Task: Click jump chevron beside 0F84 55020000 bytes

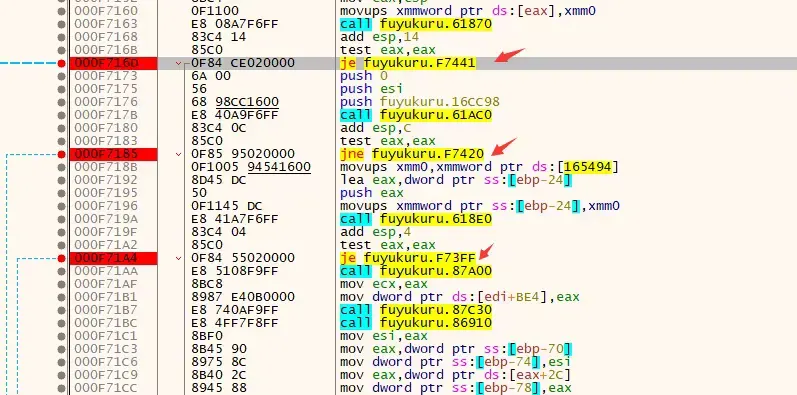Action: (x=178, y=258)
